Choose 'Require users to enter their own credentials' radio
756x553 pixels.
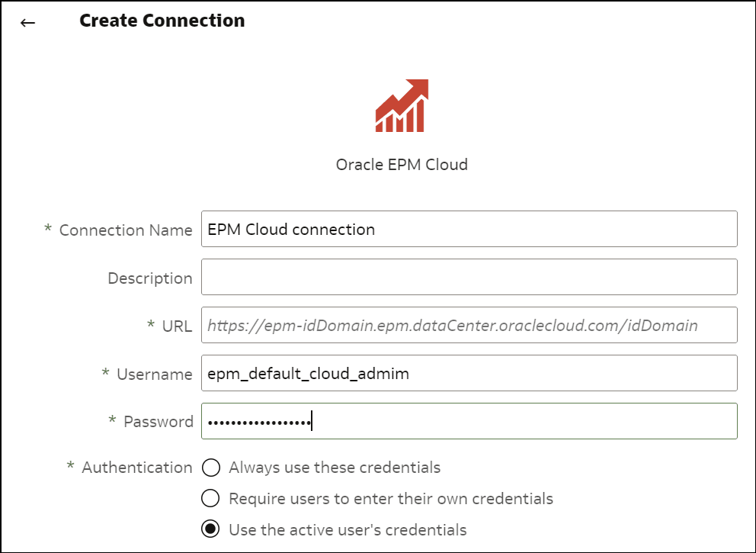tap(210, 498)
